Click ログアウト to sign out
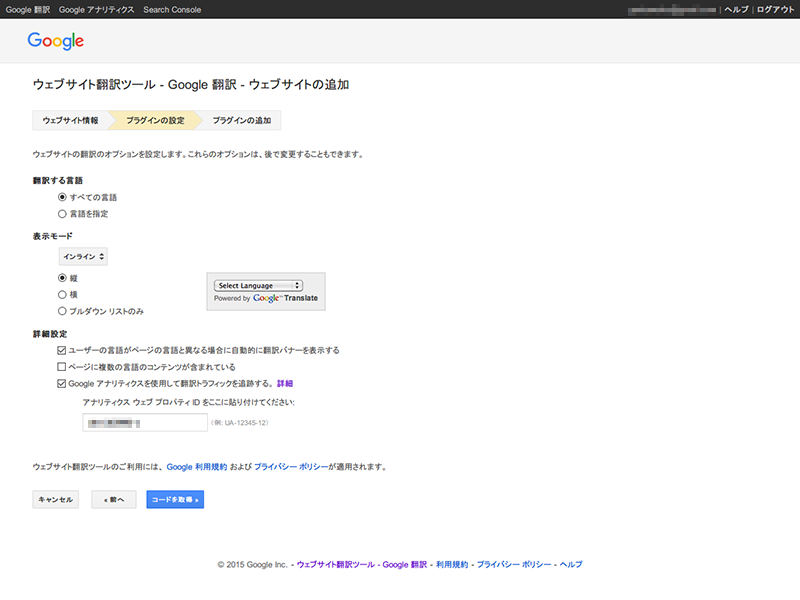This screenshot has height=600, width=800. (776, 10)
